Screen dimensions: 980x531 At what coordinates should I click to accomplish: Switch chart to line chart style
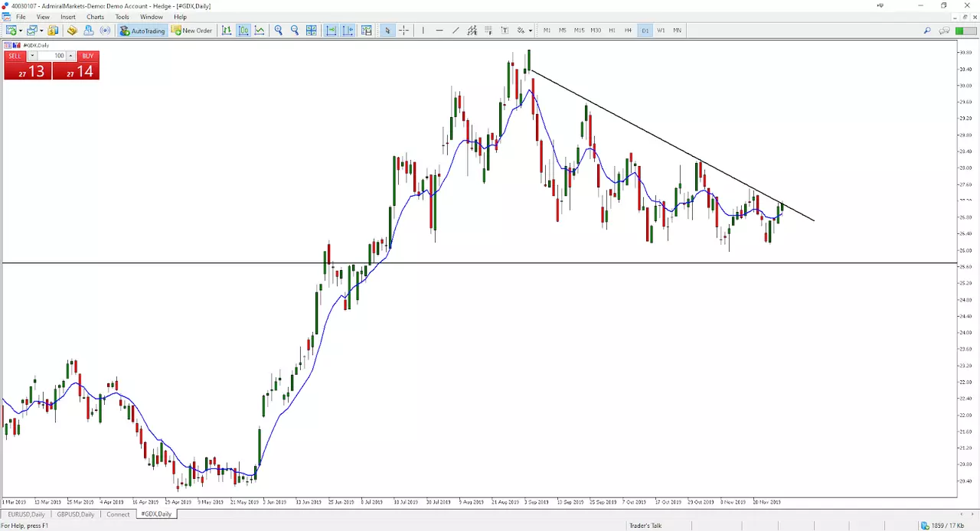pyautogui.click(x=260, y=31)
